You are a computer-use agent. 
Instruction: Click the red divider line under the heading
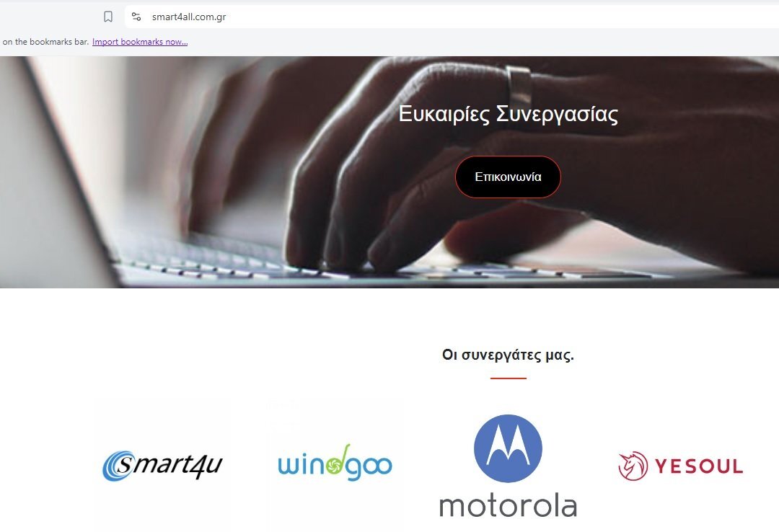[509, 378]
